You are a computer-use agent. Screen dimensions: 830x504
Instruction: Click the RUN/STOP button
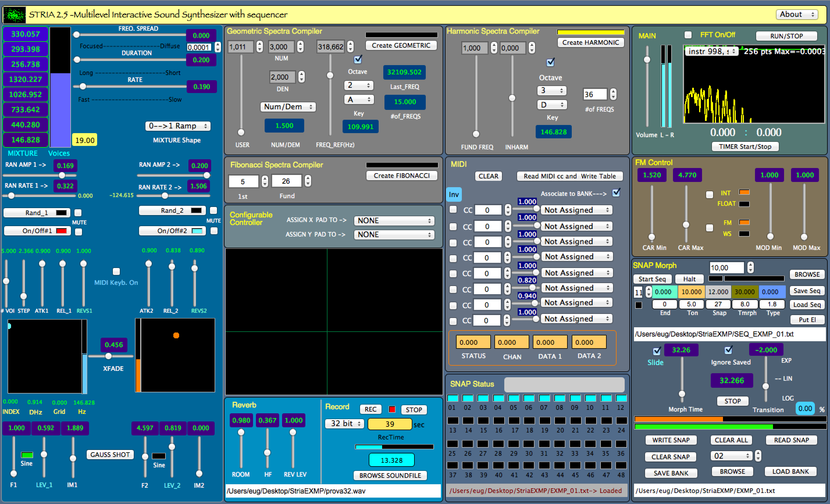pos(786,36)
